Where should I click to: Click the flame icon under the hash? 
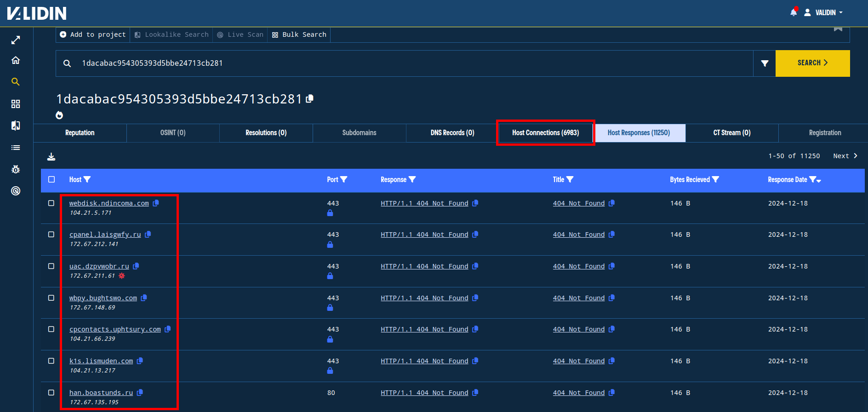pyautogui.click(x=59, y=115)
